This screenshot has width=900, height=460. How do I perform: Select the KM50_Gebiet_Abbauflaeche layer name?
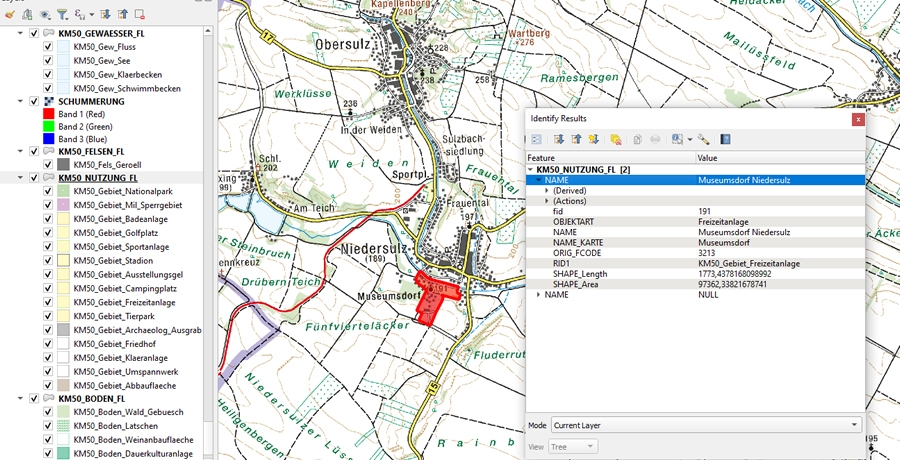(125, 386)
